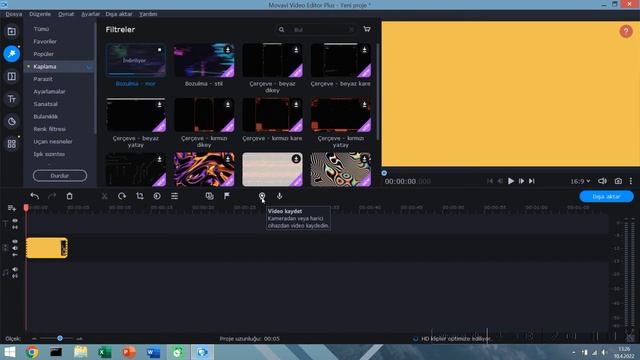Image resolution: width=640 pixels, height=360 pixels.
Task: Skip to the previous clip in preview
Action: tap(490, 181)
